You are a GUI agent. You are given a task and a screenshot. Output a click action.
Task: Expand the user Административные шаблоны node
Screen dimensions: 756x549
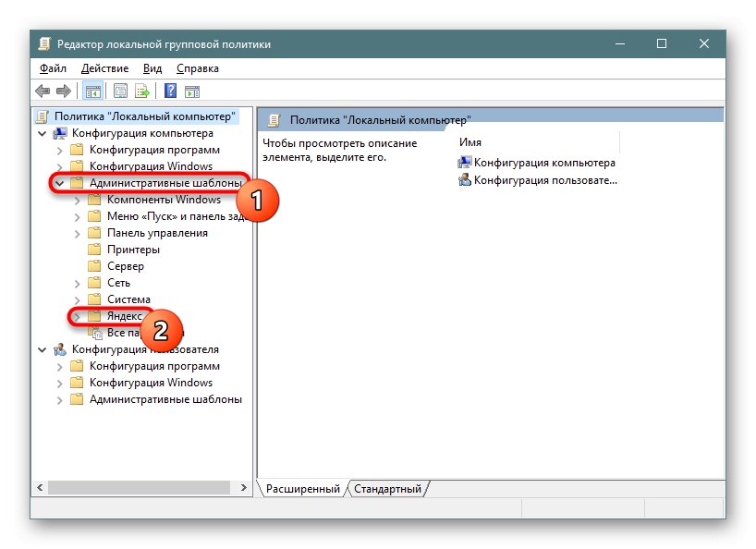click(x=60, y=400)
